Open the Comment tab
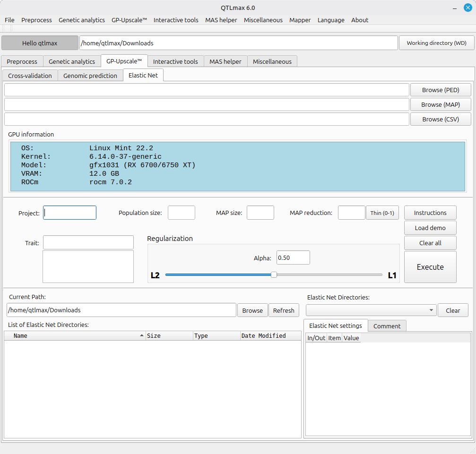476x454 pixels. pos(387,326)
